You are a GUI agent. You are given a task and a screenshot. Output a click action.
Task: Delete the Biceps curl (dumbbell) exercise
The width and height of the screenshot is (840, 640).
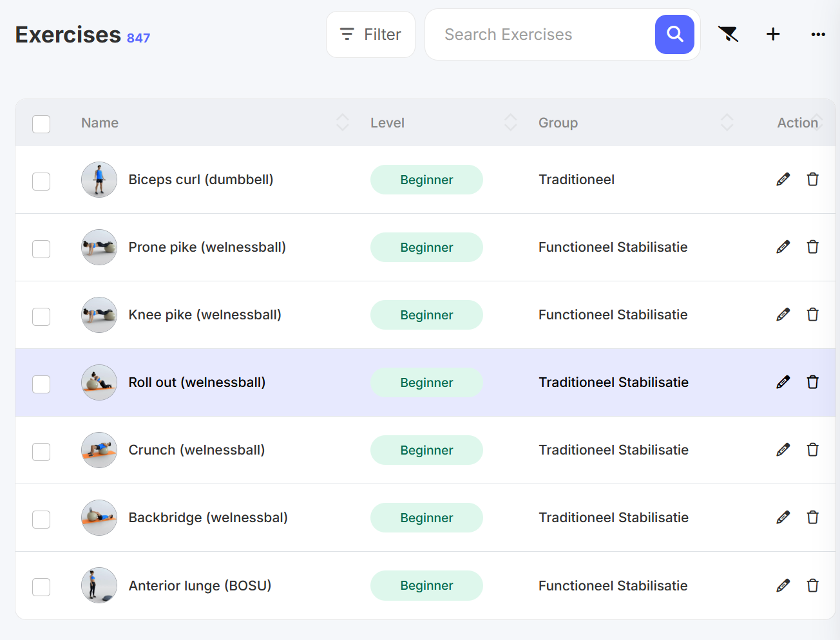pyautogui.click(x=813, y=180)
